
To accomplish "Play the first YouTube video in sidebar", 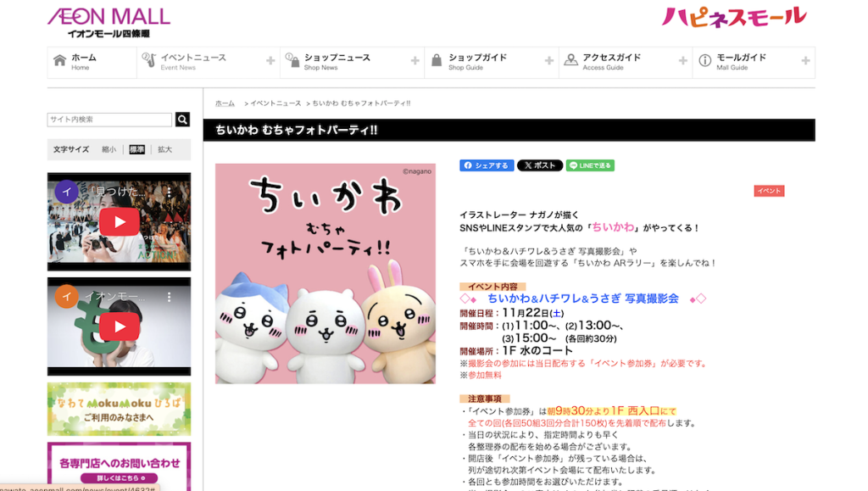I will (120, 222).
